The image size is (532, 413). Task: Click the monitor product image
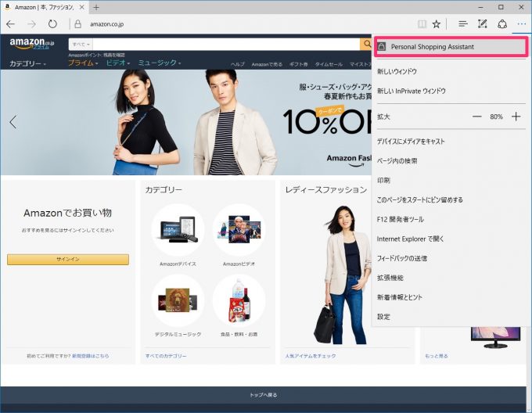(x=496, y=337)
